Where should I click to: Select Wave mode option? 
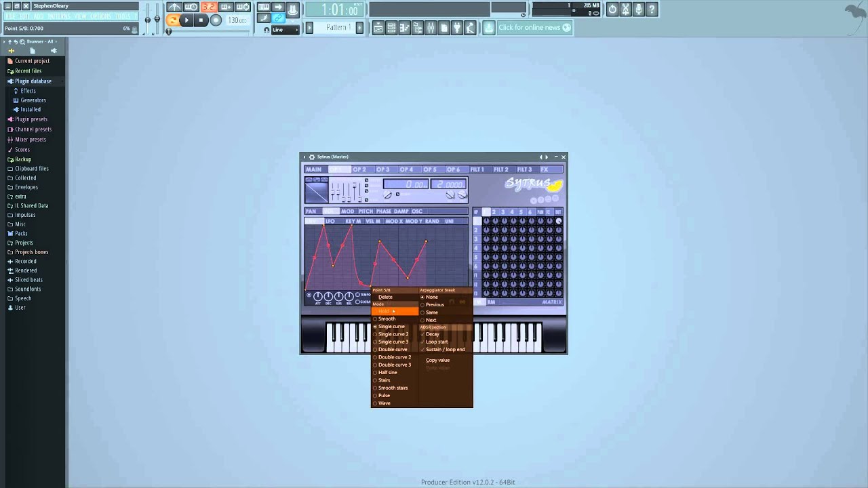click(x=395, y=403)
